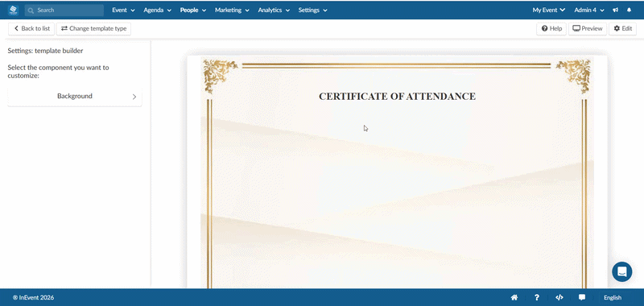Click the InEvent logo icon
The height and width of the screenshot is (306, 644).
13,10
